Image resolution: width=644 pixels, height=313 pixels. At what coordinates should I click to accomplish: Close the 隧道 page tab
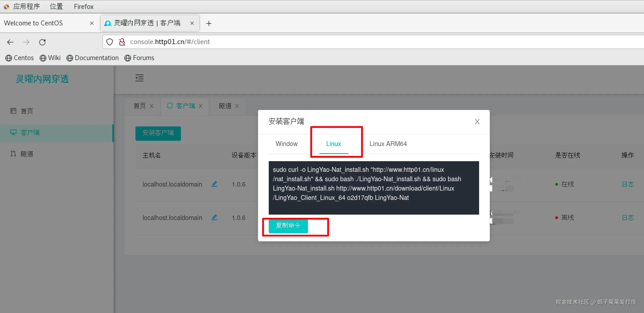[x=237, y=106]
